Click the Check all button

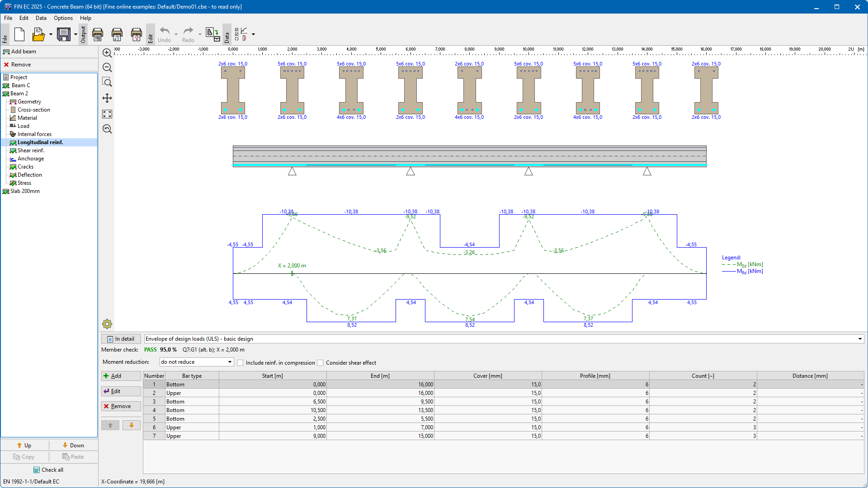[x=48, y=470]
